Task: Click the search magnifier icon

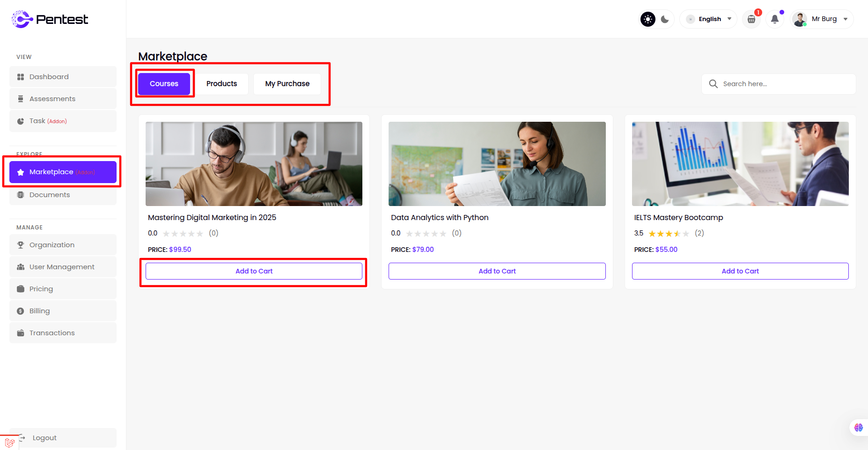Action: [x=713, y=84]
